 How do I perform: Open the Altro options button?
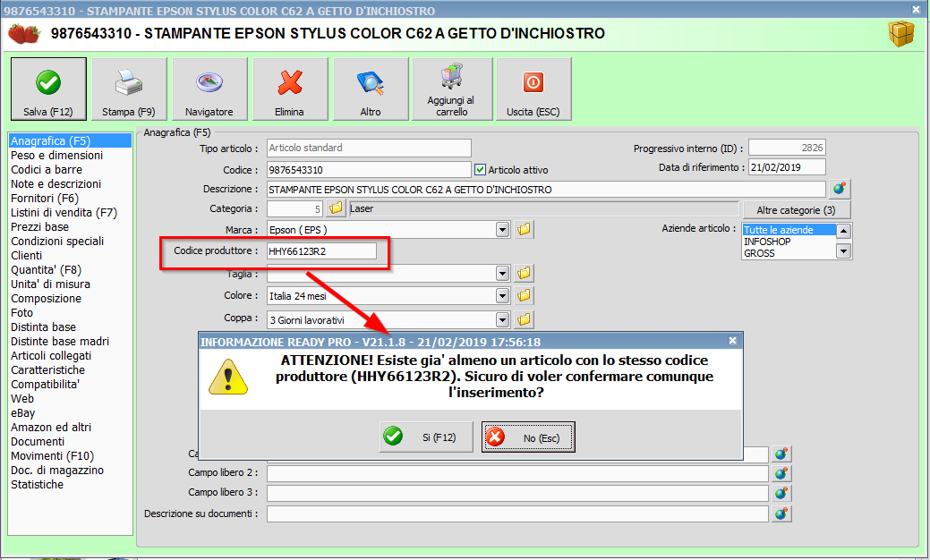point(371,89)
